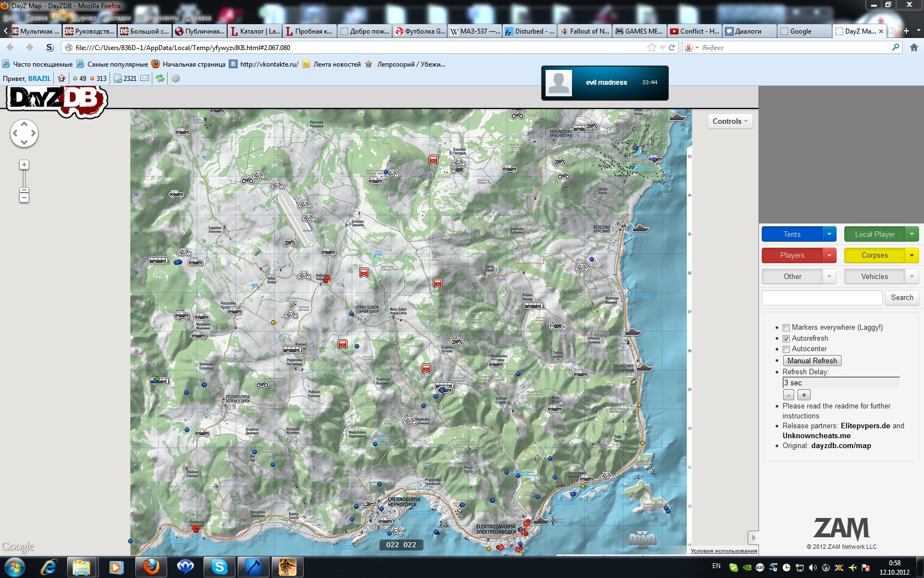Open the Players dropdown arrow
Viewport: 924px width, 578px height.
[829, 255]
